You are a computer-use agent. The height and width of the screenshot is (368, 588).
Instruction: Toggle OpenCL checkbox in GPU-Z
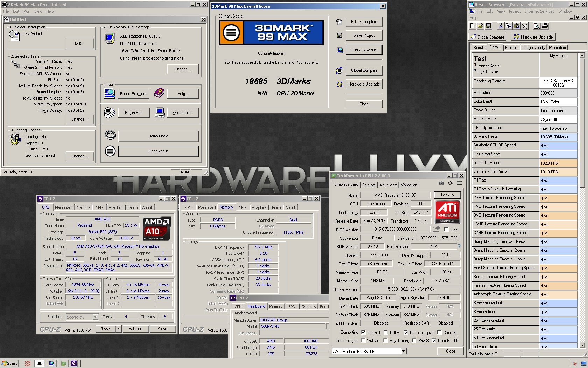tap(363, 332)
